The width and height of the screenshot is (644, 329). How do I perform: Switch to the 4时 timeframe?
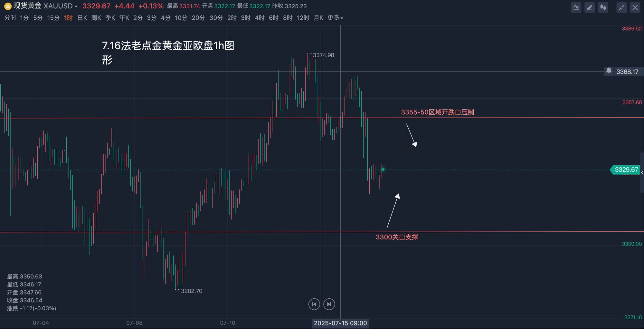260,18
